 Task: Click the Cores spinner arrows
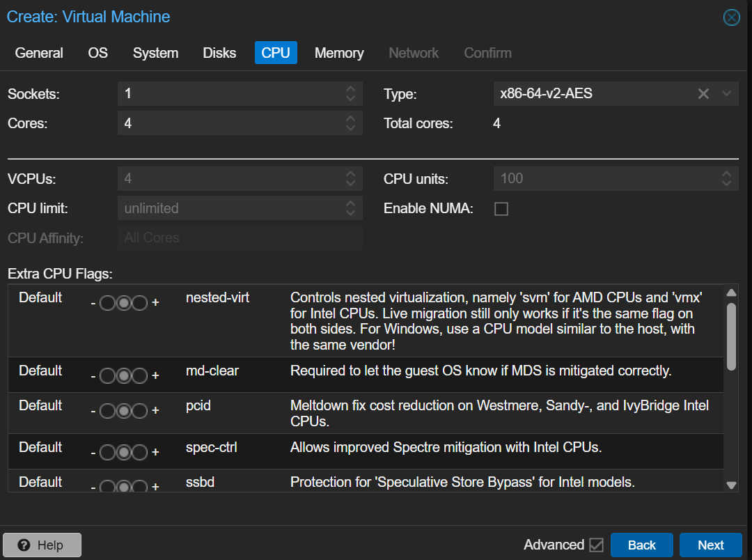tap(350, 124)
